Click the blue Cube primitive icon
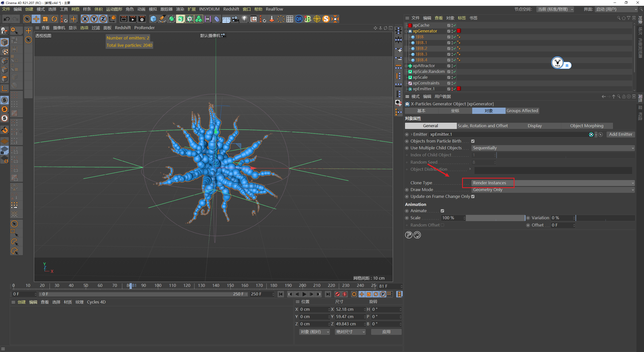Screen dimensions: 644x352 pyautogui.click(x=153, y=19)
